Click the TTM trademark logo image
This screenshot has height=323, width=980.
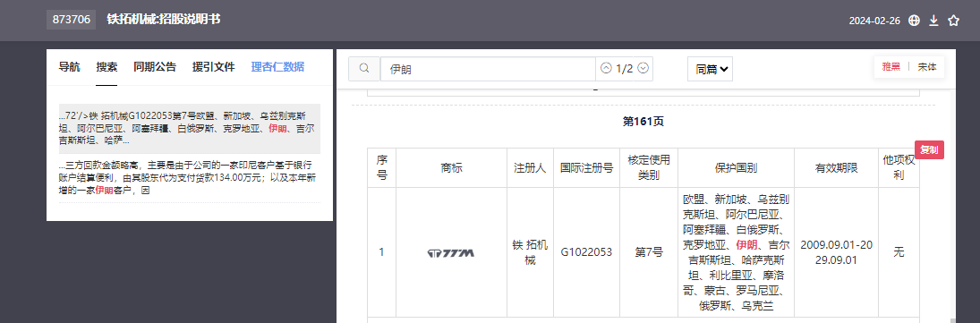[x=451, y=252]
